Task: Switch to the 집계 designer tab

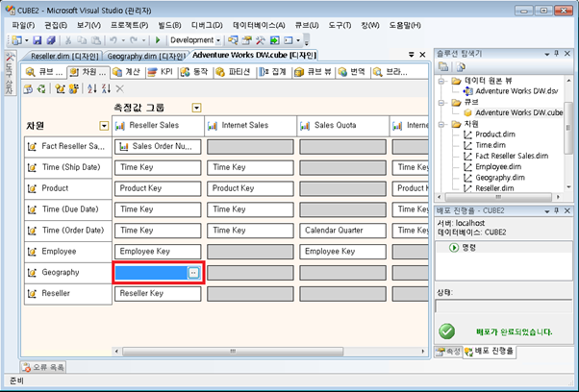Action: click(x=273, y=71)
